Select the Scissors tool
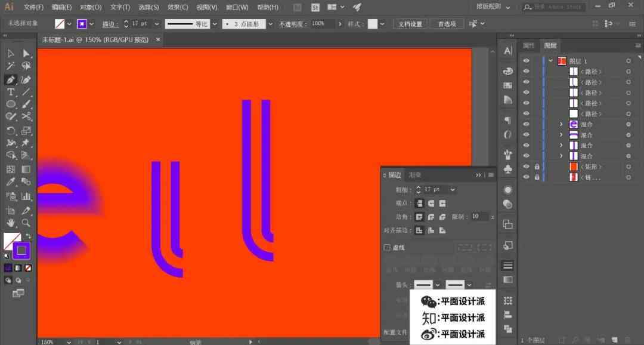 pos(26,116)
